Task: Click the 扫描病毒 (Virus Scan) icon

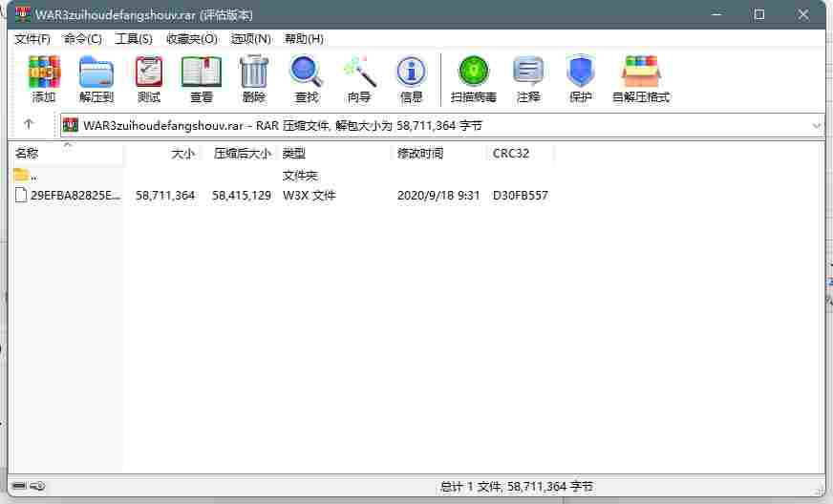Action: pos(474,79)
